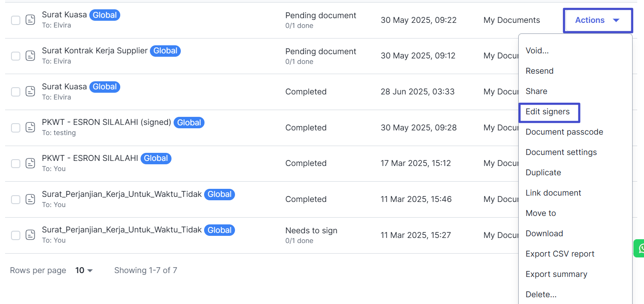The image size is (644, 304).
Task: Check the box for the Needs to sign document
Action: [x=16, y=235]
